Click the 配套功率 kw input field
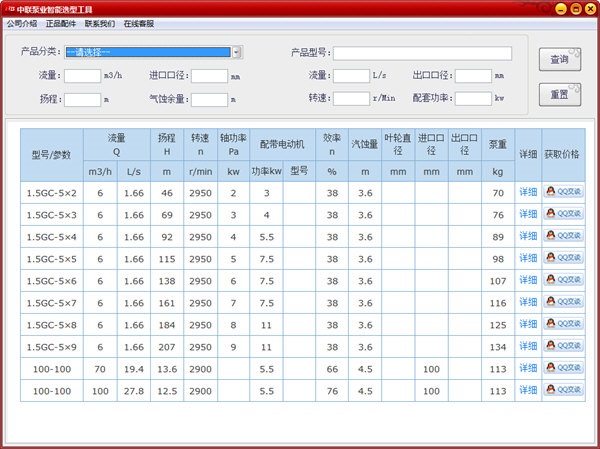This screenshot has height=449, width=600. [472, 99]
